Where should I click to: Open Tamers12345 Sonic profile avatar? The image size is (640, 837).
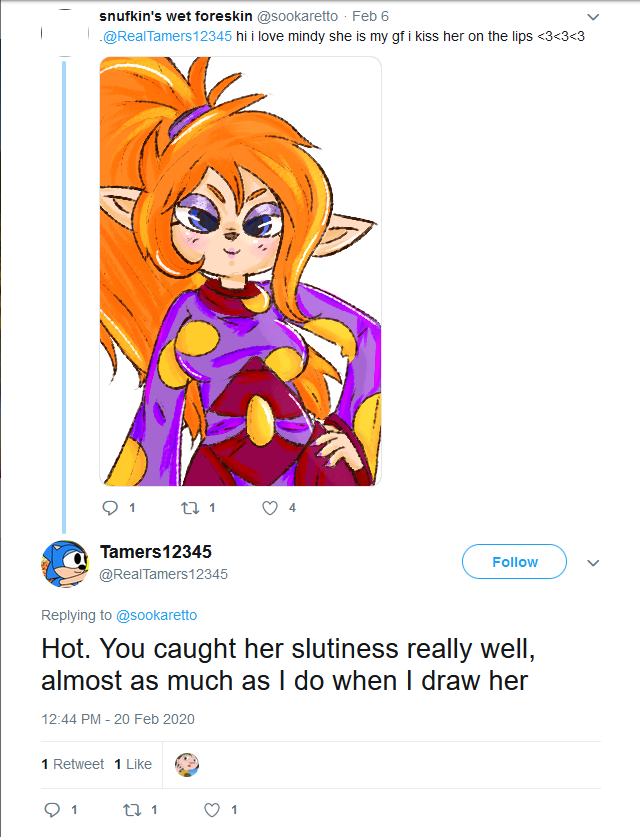(x=65, y=563)
